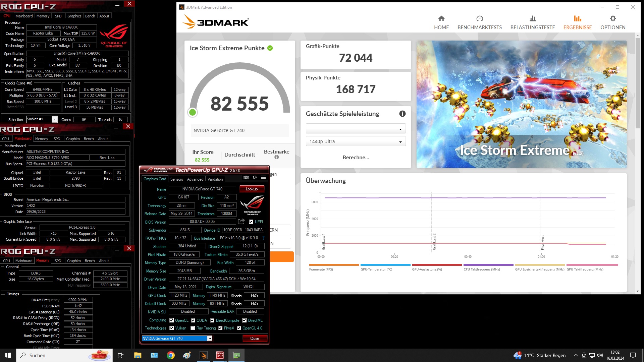The height and width of the screenshot is (362, 644).
Task: Enable the Ray Tracing checkbox
Action: click(193, 328)
